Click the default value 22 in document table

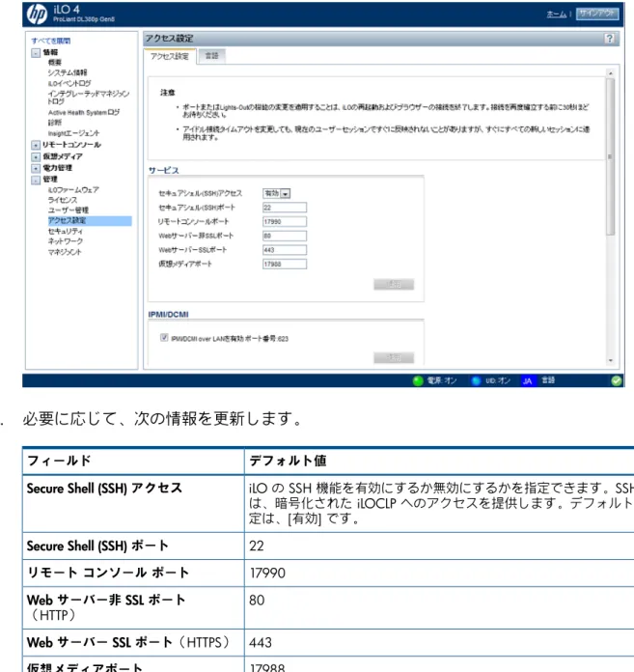coord(257,546)
